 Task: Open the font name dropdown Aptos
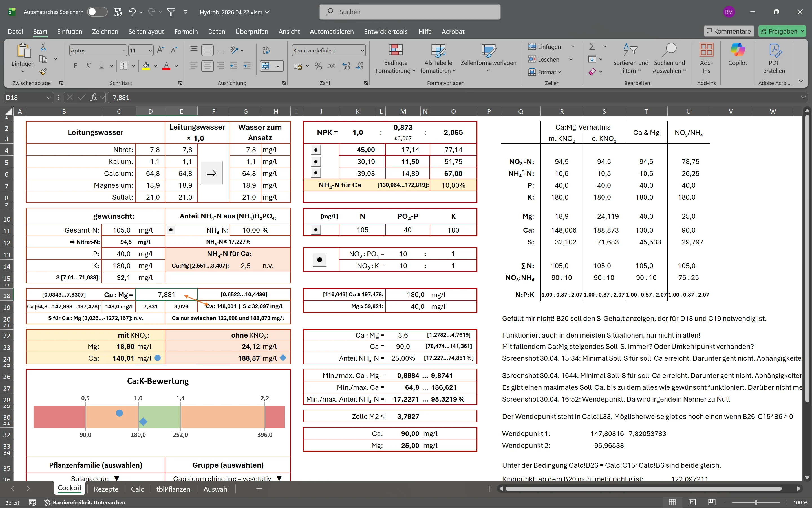coord(124,51)
